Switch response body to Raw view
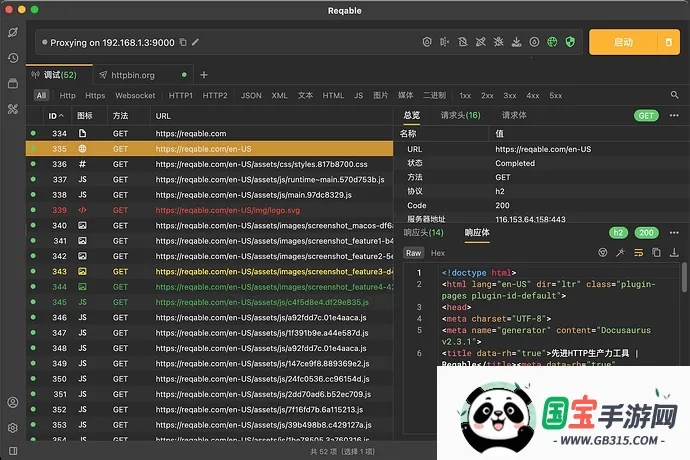Screen dimensions: 690x460 [413, 253]
